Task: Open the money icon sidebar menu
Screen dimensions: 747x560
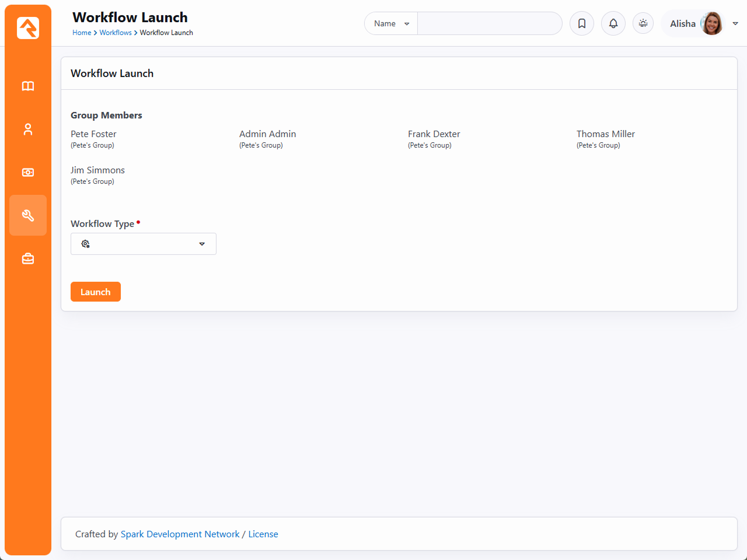Action: (x=28, y=173)
